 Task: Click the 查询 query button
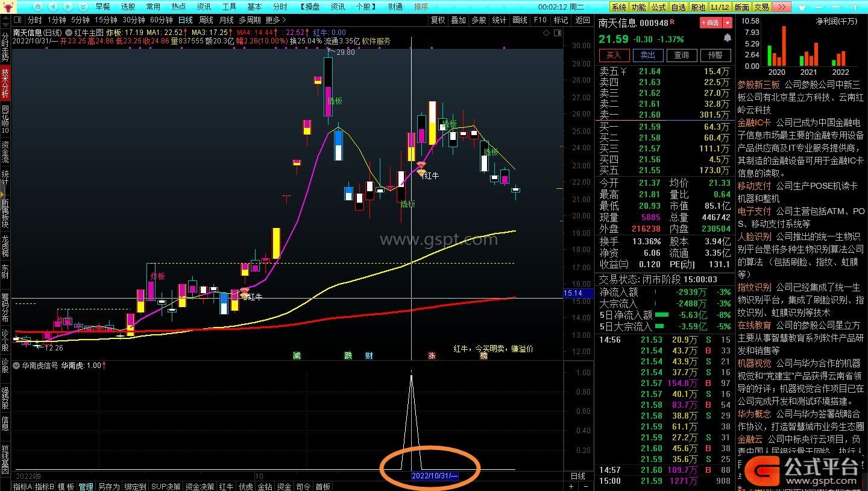click(x=682, y=55)
